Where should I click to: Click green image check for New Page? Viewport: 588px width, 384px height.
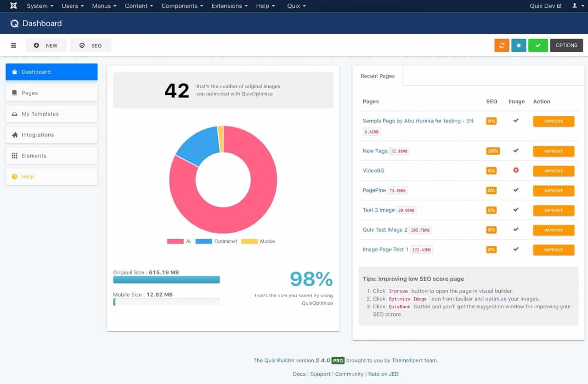(x=516, y=150)
